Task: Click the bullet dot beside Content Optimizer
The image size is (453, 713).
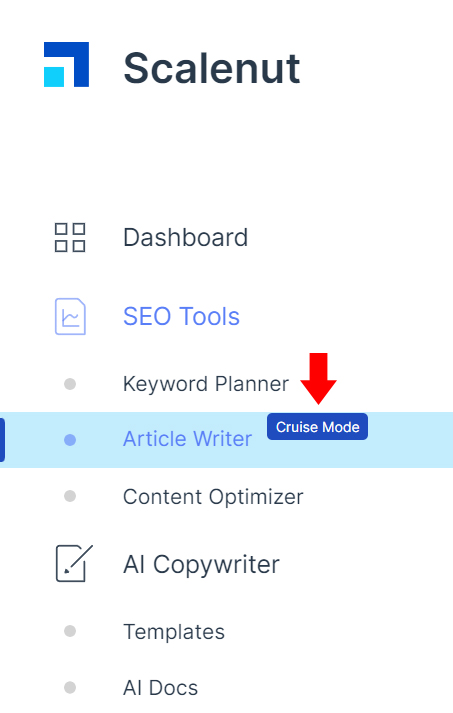Action: [x=70, y=496]
